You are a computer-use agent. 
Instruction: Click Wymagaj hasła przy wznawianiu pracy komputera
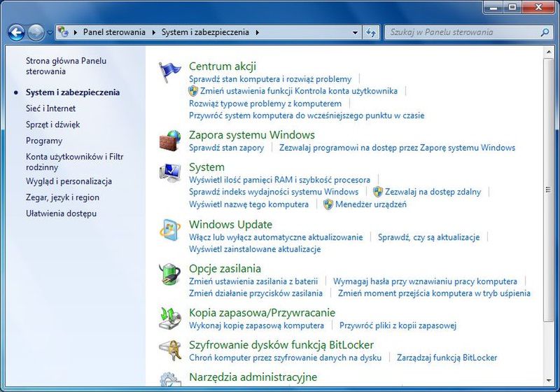tap(425, 281)
